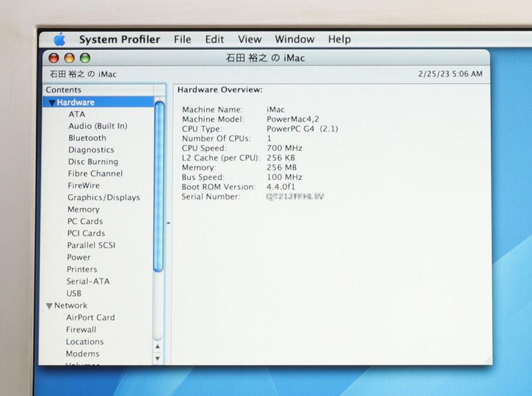The image size is (532, 396).
Task: Select USB in the Contents list
Action: pos(74,293)
